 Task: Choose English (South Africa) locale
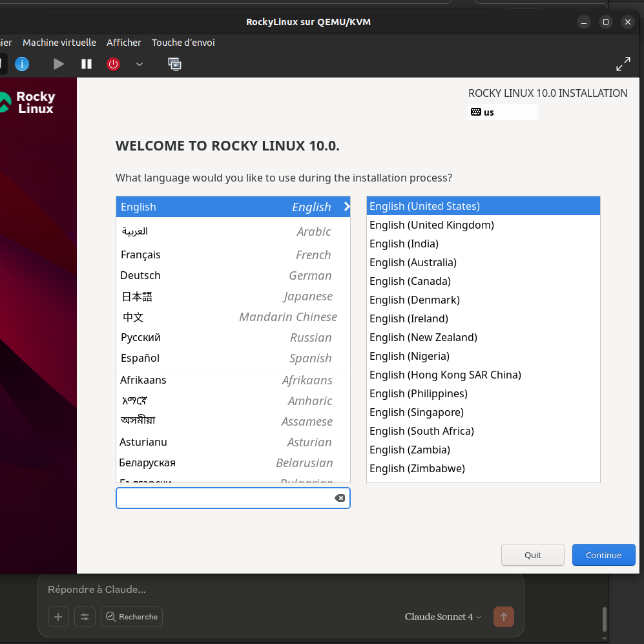[483, 431]
